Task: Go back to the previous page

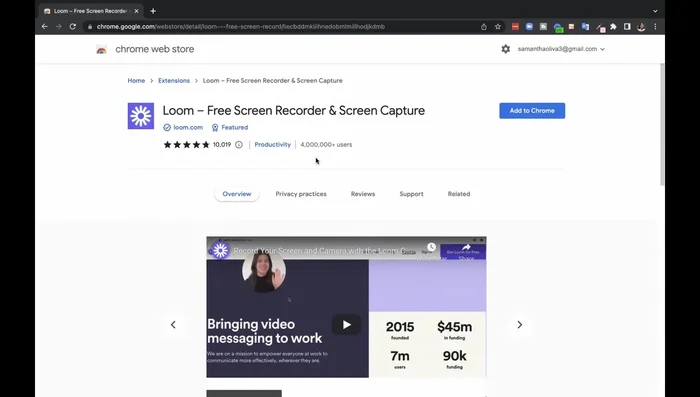Action: point(45,27)
